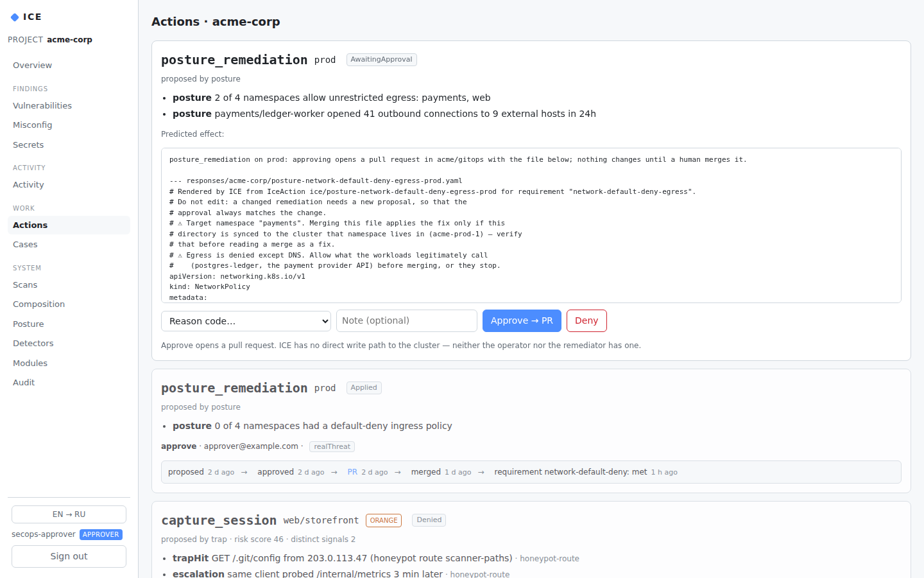
Task: Navigate to Scans
Action: (69, 285)
